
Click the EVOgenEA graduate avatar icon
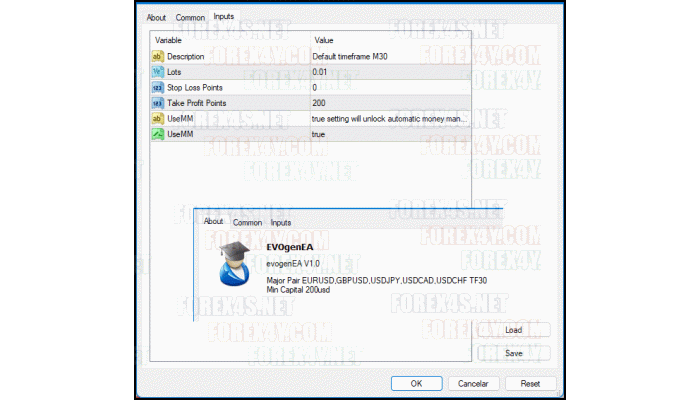(234, 263)
